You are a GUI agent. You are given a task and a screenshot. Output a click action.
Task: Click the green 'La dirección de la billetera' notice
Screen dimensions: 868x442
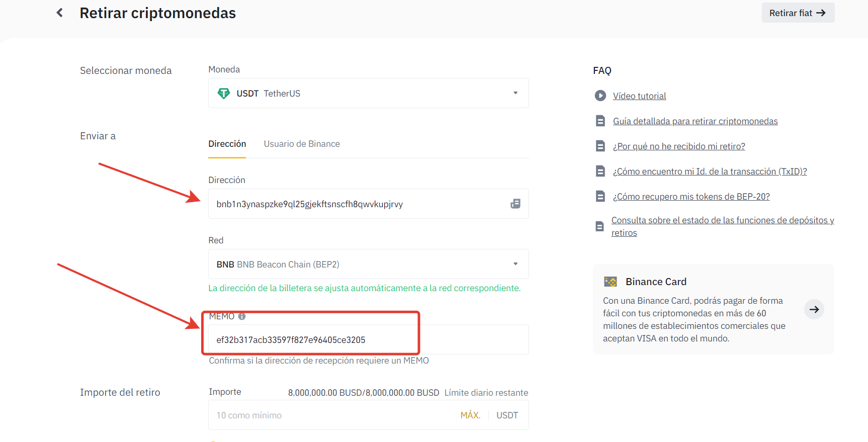click(365, 288)
